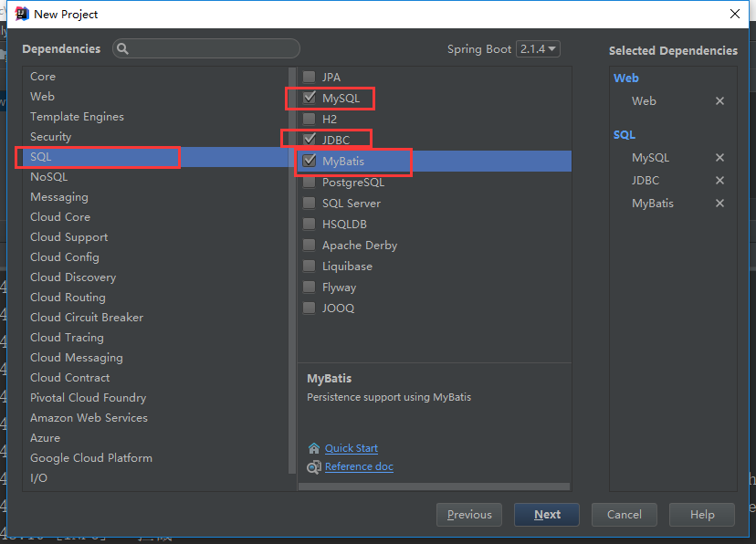Select MySQL in Selected Dependencies list
Image resolution: width=756 pixels, height=544 pixels.
[650, 158]
